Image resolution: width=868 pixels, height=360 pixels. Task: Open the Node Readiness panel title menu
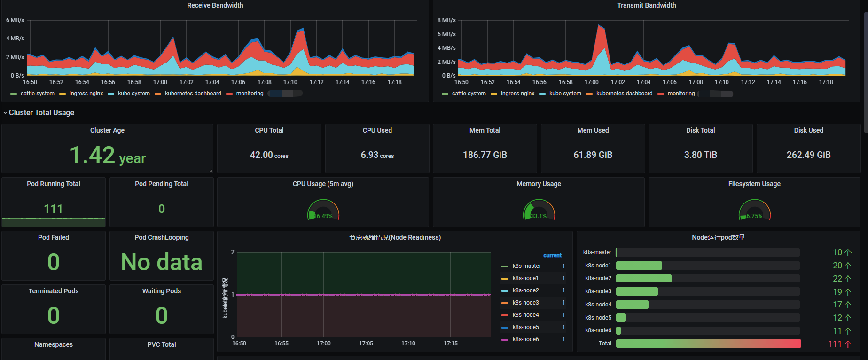pos(395,237)
